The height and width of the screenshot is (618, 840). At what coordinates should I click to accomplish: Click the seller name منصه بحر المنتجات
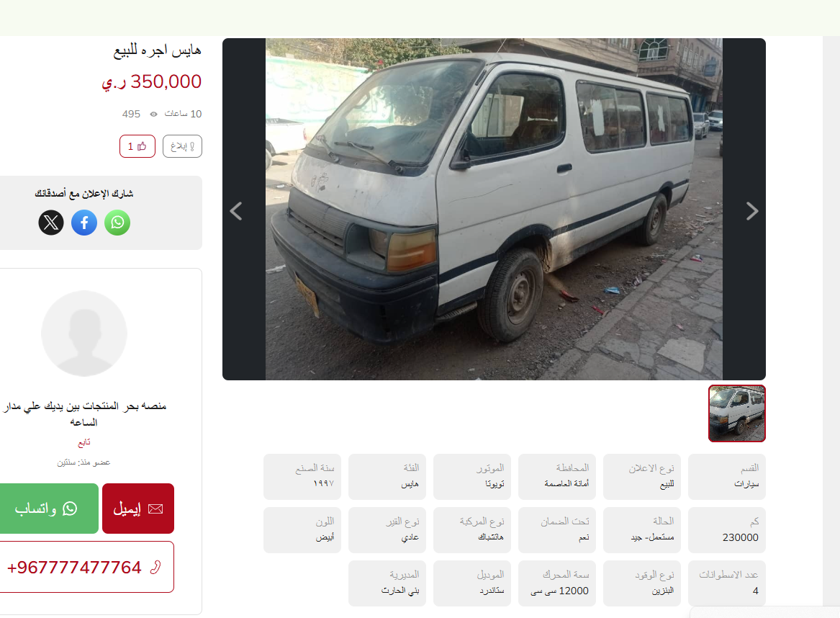(x=84, y=413)
